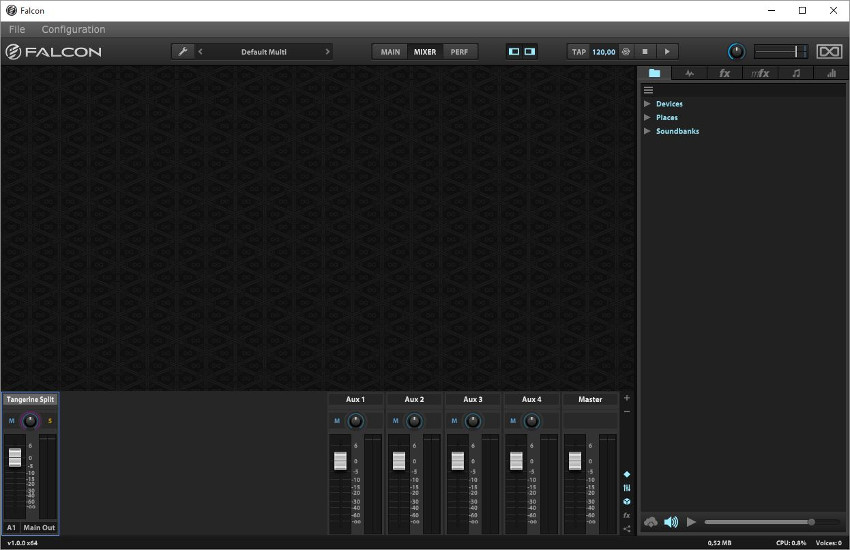Expand the Places tree node

tap(647, 117)
